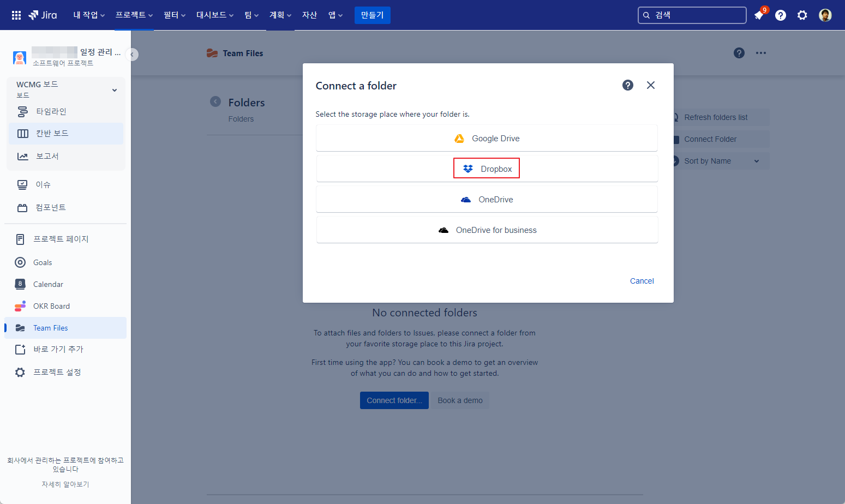
Task: Open 보고서 in the sidebar
Action: pos(67,156)
